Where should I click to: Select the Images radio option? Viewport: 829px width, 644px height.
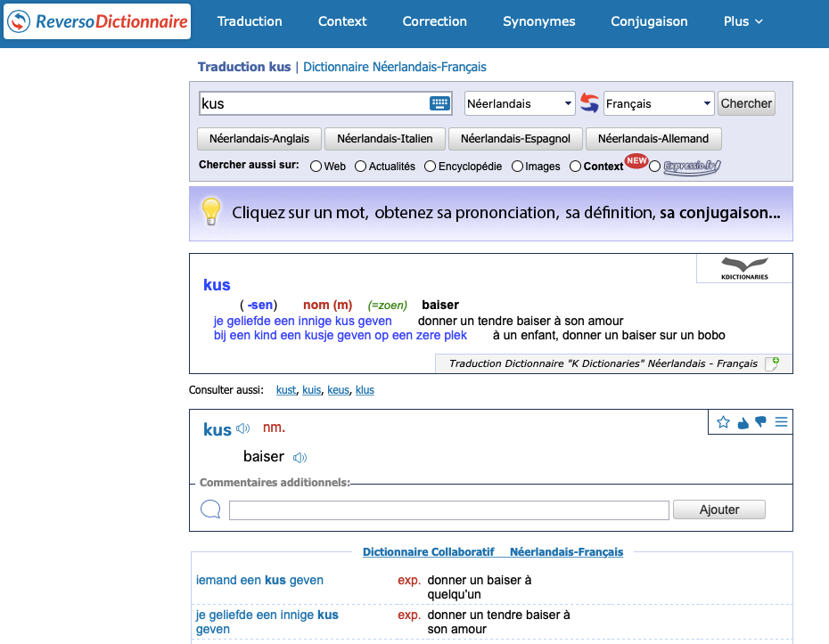point(517,167)
